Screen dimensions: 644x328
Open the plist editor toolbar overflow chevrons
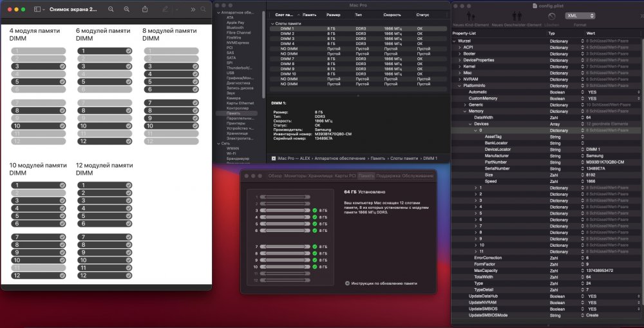[641, 15]
